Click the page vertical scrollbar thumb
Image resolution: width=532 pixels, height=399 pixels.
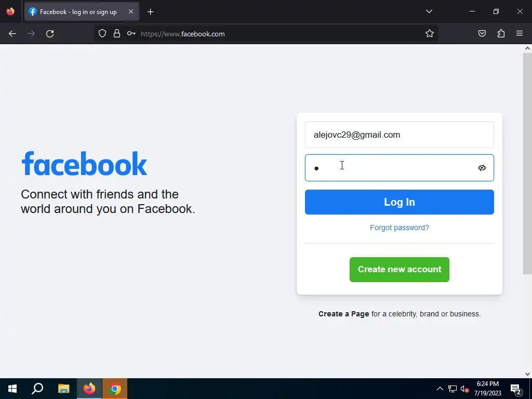tap(527, 164)
